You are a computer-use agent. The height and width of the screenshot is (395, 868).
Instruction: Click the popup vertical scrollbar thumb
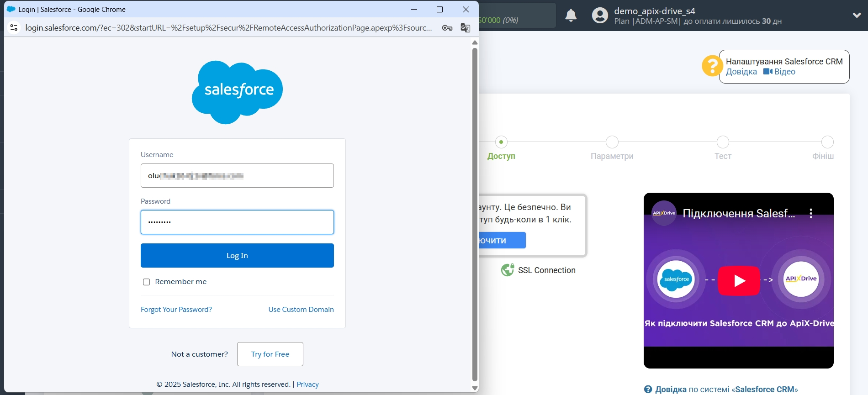475,215
